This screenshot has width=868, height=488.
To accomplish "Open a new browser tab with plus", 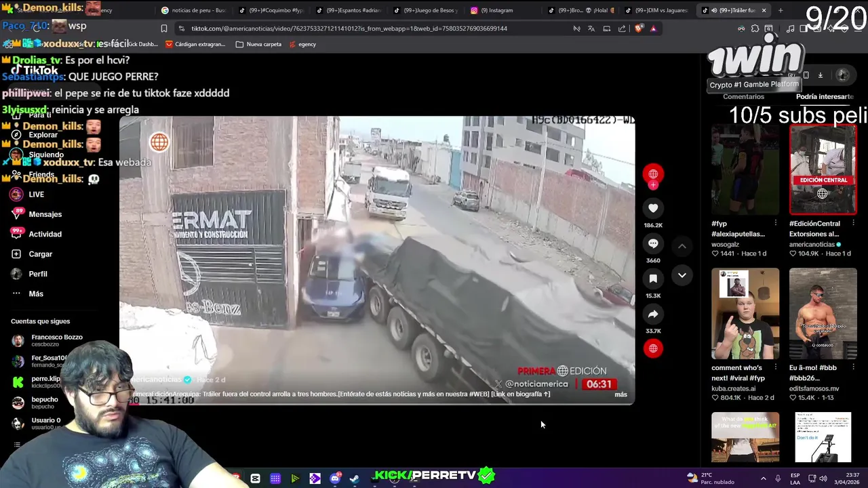I will point(781,10).
